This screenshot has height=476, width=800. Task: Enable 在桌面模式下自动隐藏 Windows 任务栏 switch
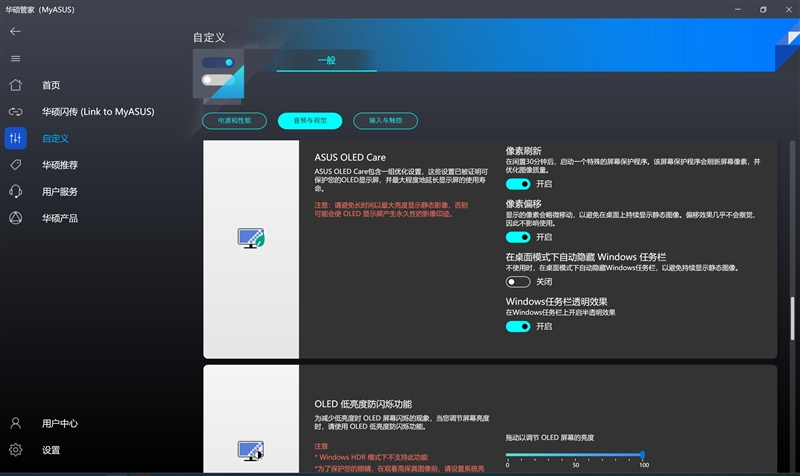[x=518, y=282]
